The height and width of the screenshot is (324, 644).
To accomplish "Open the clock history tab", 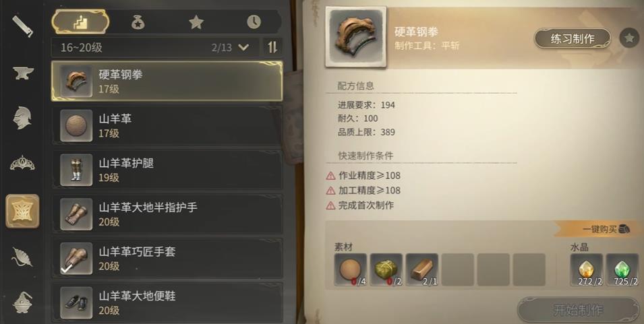I will tap(254, 22).
